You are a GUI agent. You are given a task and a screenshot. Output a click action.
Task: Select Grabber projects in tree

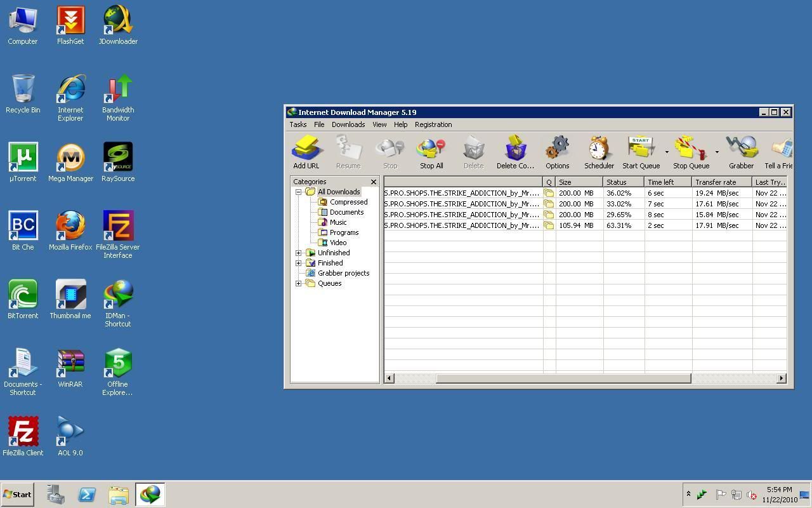click(343, 273)
